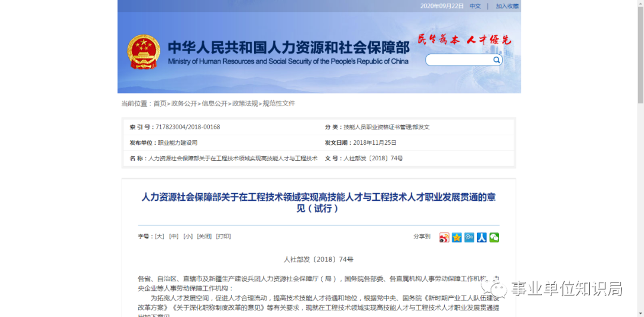Screen dimensions: 644x317
Task: Set font size to small [小]
Action: pos(188,237)
